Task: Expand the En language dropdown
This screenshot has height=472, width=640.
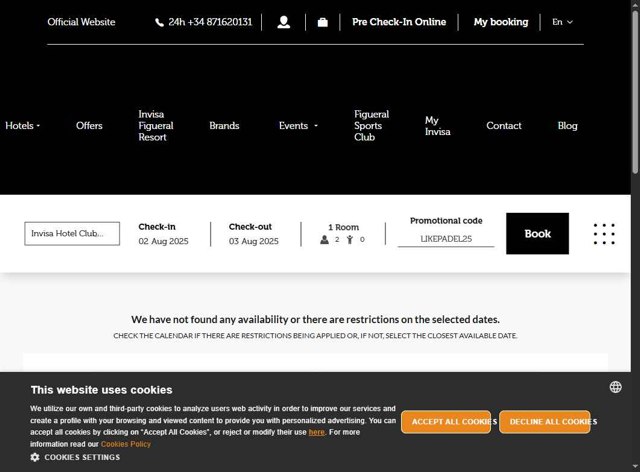Action: coord(562,22)
